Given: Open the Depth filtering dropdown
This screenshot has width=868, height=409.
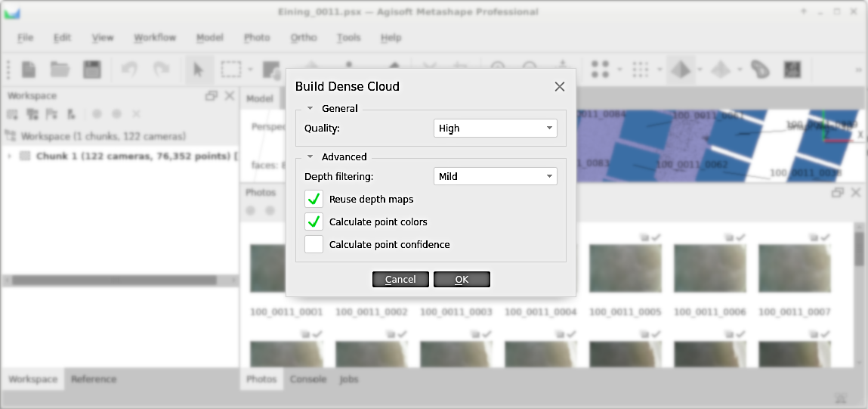Looking at the screenshot, I should (496, 176).
